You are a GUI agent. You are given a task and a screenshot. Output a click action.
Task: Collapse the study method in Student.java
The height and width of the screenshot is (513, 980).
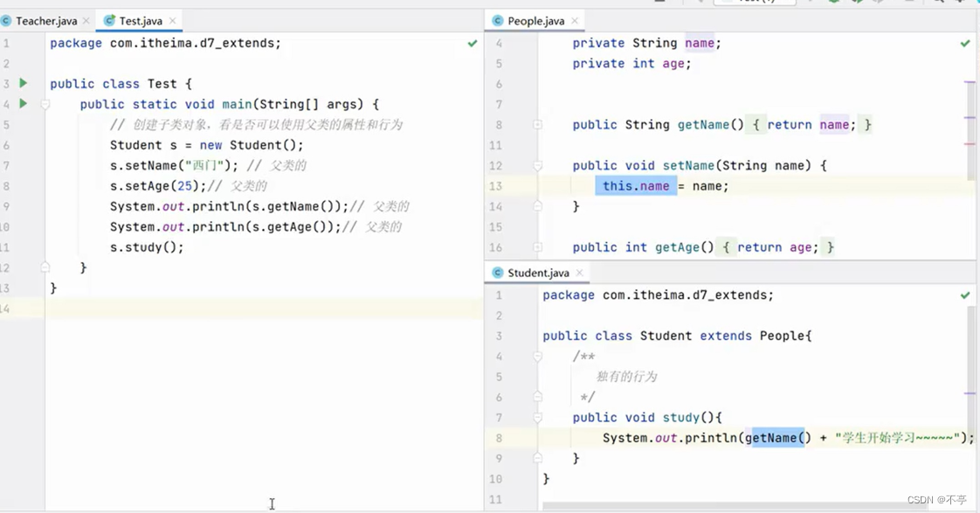point(536,418)
